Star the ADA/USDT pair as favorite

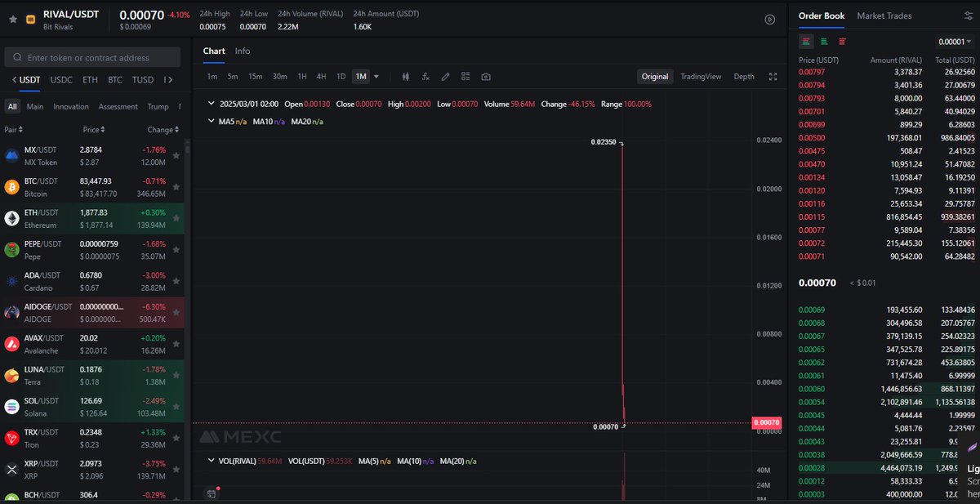pos(176,281)
